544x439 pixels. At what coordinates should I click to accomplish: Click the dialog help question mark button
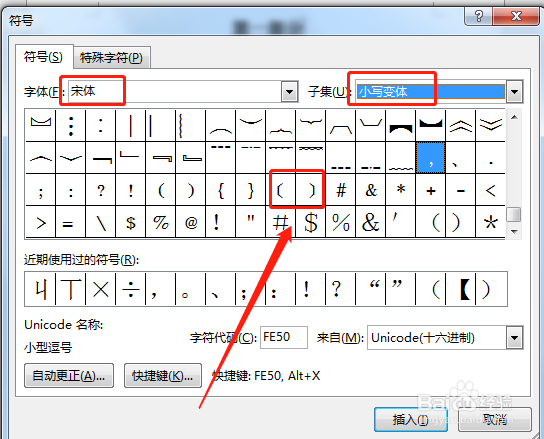(x=478, y=16)
